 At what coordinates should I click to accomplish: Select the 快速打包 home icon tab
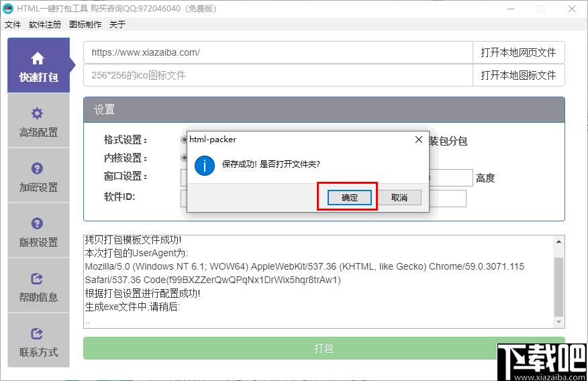coord(38,66)
